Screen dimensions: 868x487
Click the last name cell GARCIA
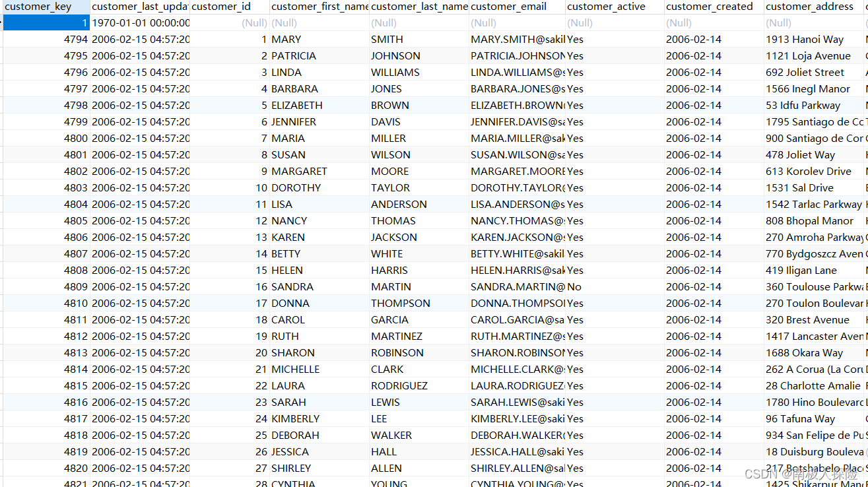coord(419,319)
